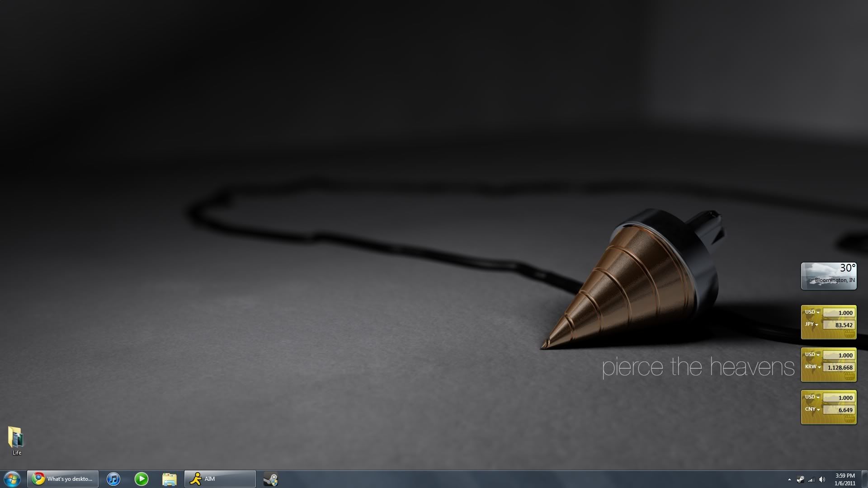The image size is (868, 488).
Task: Switch to Chrome 'What's yo deskto...' window
Action: pyautogui.click(x=63, y=479)
